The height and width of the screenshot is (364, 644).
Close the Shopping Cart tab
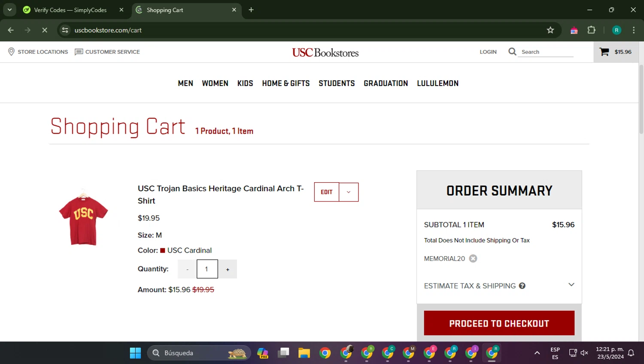[x=234, y=10]
